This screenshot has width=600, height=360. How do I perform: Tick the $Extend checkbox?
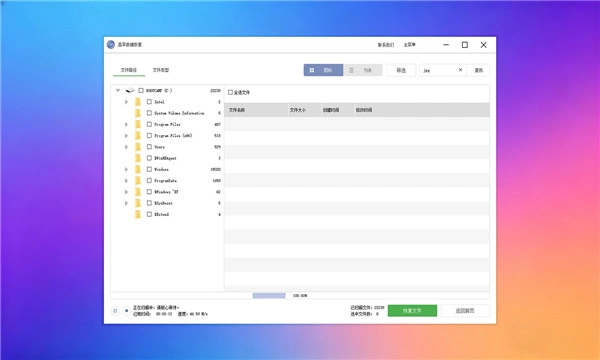pos(149,214)
